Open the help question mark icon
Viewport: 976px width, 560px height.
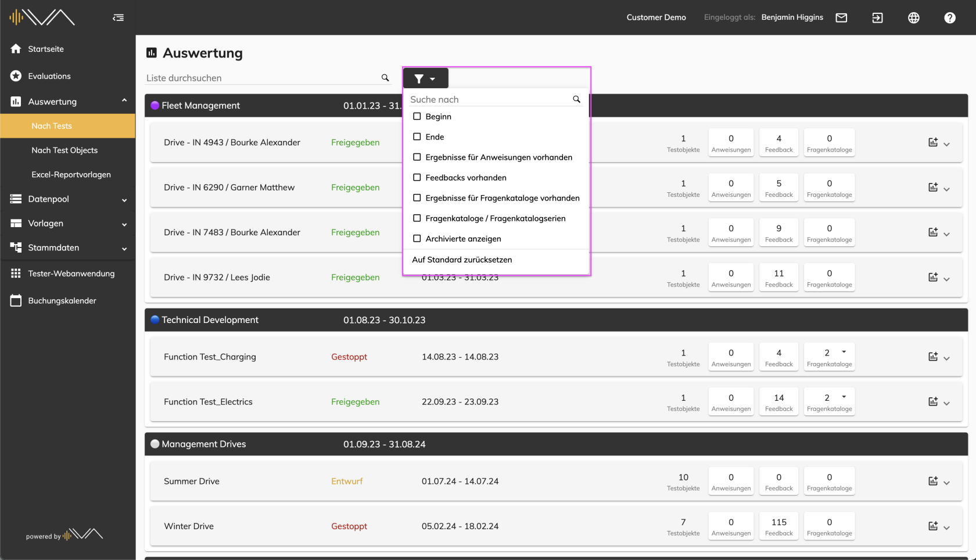point(950,17)
